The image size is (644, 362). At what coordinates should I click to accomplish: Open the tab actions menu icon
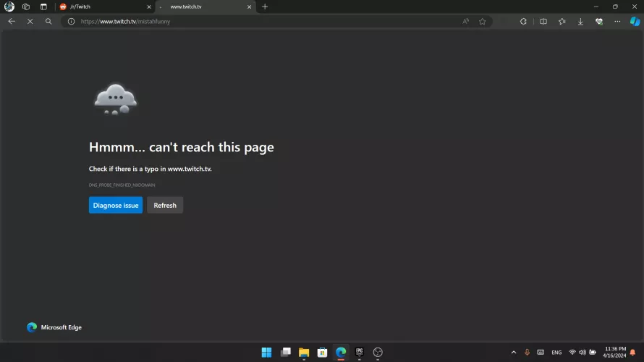pyautogui.click(x=43, y=7)
